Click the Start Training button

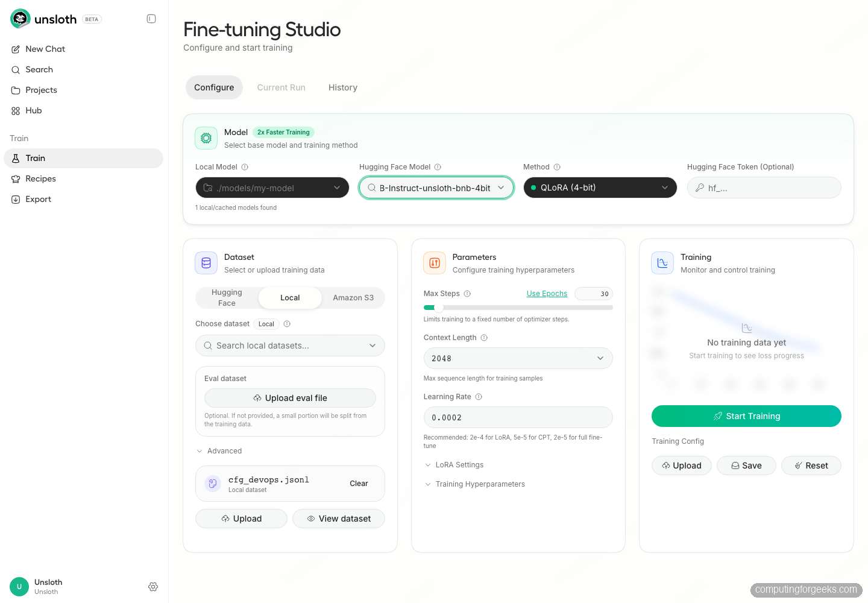point(746,416)
